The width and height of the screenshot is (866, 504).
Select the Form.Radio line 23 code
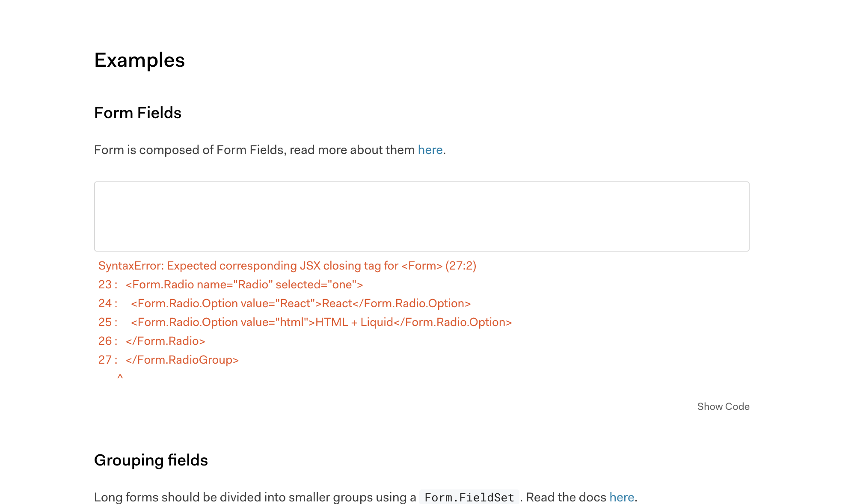245,284
